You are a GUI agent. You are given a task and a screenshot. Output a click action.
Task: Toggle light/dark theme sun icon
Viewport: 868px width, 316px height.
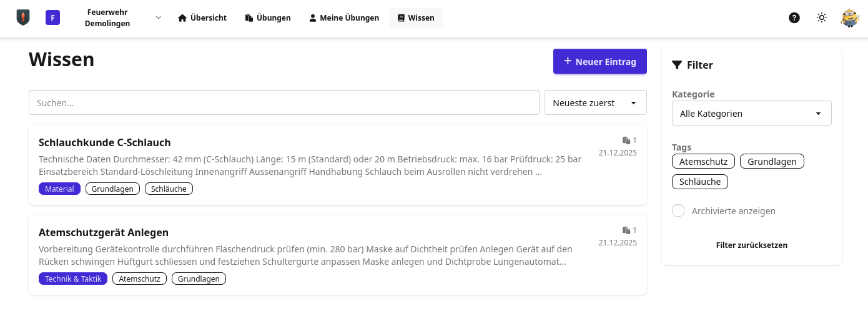[822, 18]
